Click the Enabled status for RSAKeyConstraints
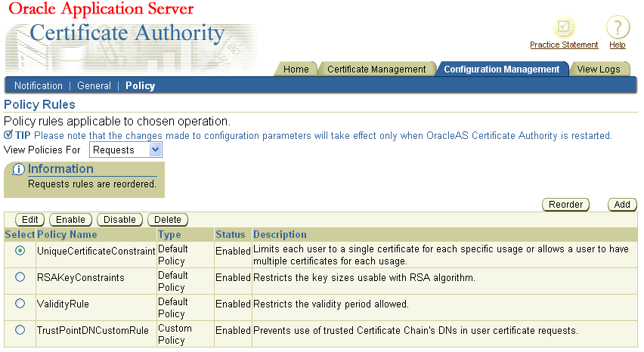The width and height of the screenshot is (644, 352). point(233,277)
